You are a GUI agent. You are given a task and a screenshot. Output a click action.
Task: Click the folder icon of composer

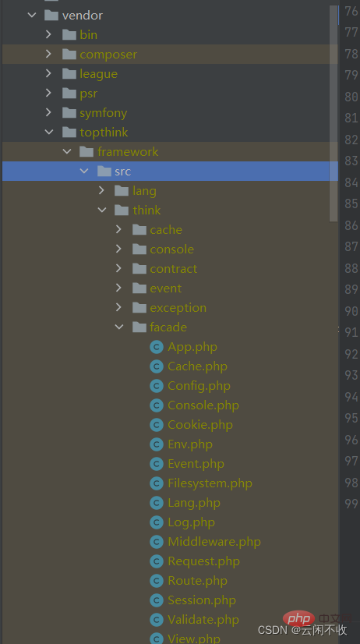pos(69,55)
